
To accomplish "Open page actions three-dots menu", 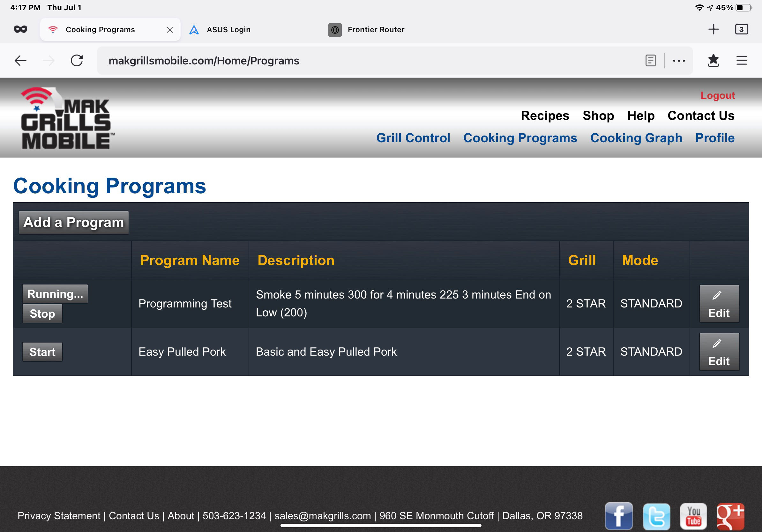I will (x=679, y=61).
